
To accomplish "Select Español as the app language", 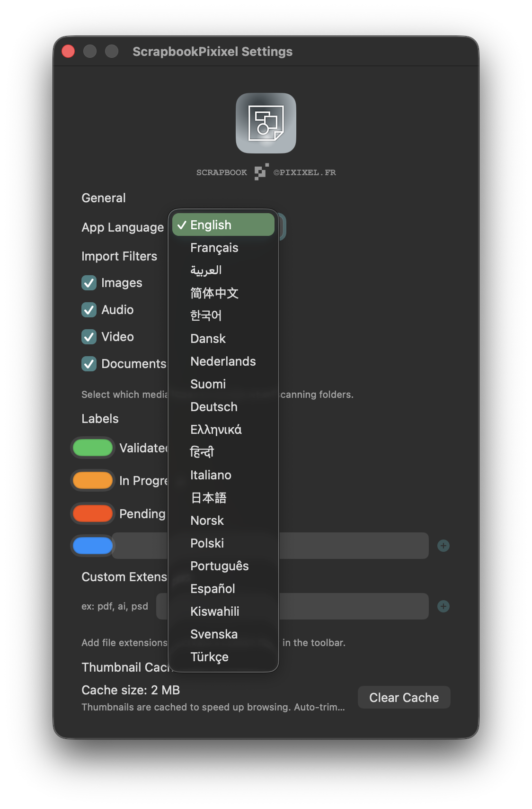I will point(213,589).
